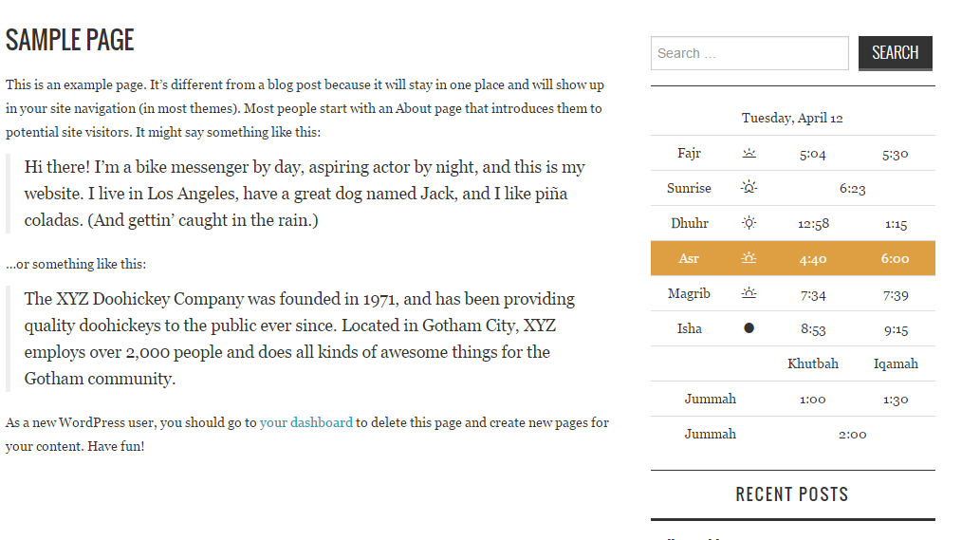Image resolution: width=980 pixels, height=540 pixels.
Task: Select the first Jummah 1:00 khutbah time
Action: click(812, 400)
